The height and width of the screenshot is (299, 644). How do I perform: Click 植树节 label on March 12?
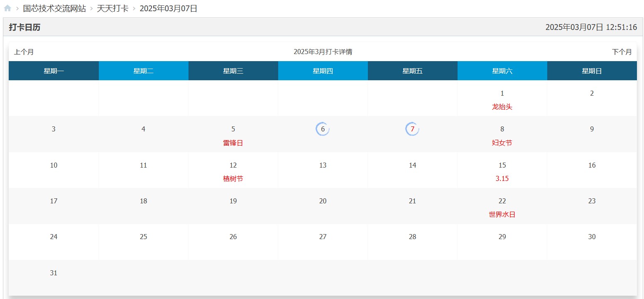pyautogui.click(x=233, y=178)
